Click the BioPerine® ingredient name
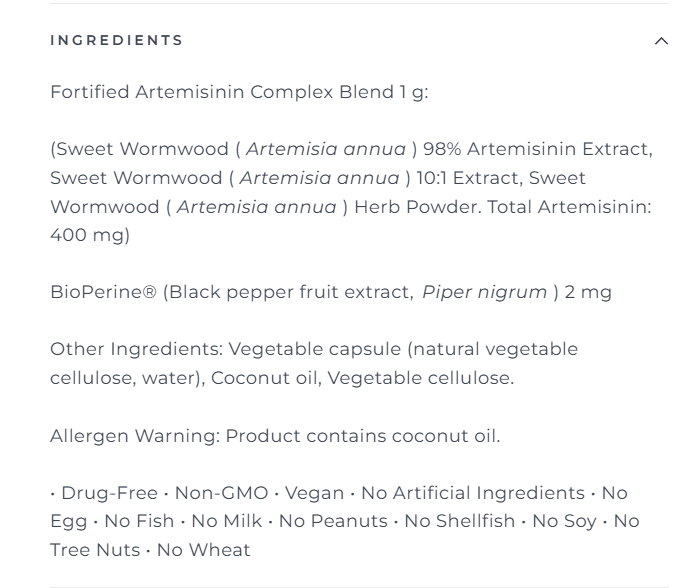This screenshot has width=690, height=588. tap(104, 292)
